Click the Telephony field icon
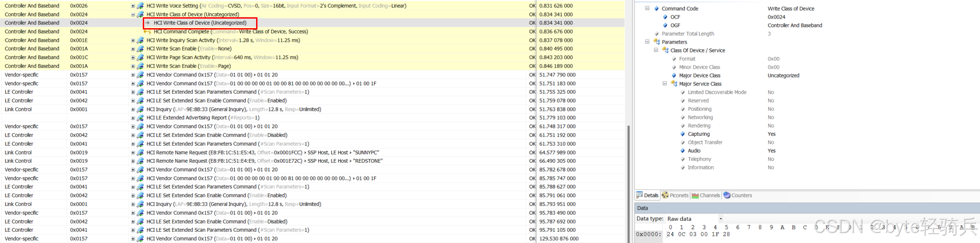This screenshot has height=243, width=980. pos(683,159)
